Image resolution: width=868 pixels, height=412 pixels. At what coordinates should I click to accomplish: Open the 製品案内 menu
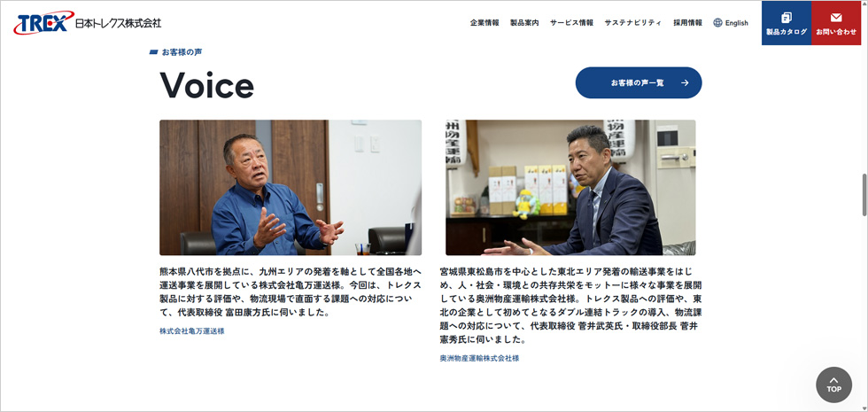[x=524, y=23]
